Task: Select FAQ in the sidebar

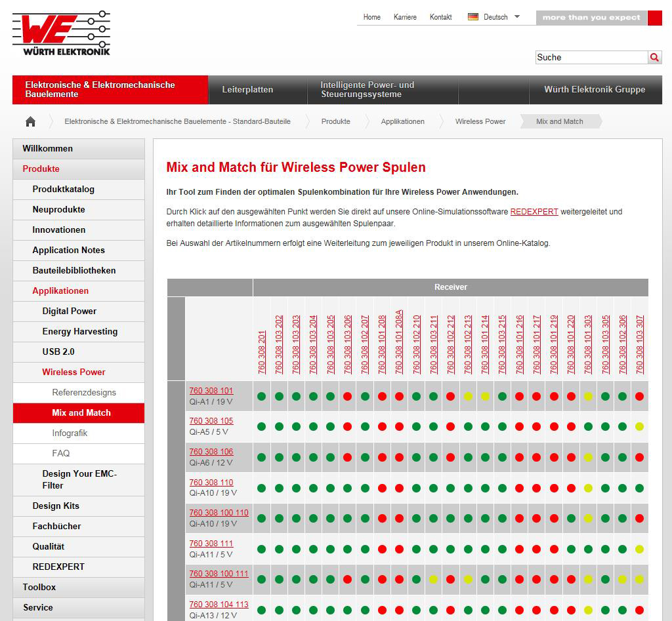Action: click(x=79, y=454)
